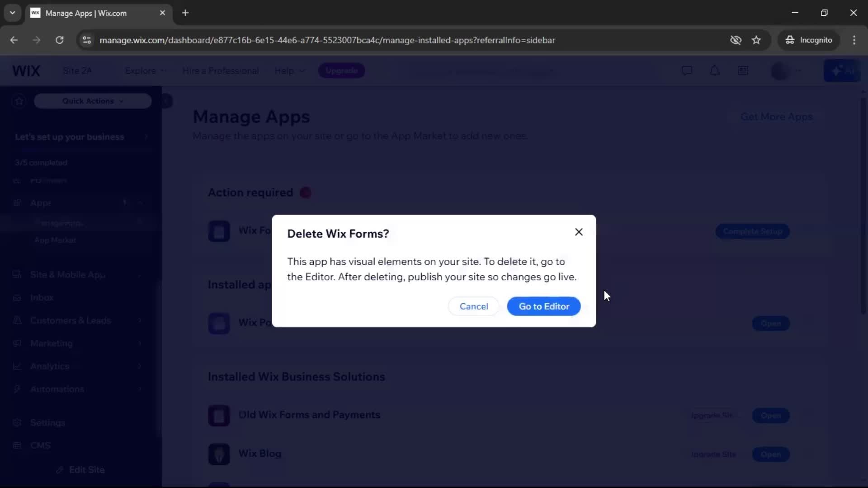Click the CMS icon in sidebar

(17, 446)
